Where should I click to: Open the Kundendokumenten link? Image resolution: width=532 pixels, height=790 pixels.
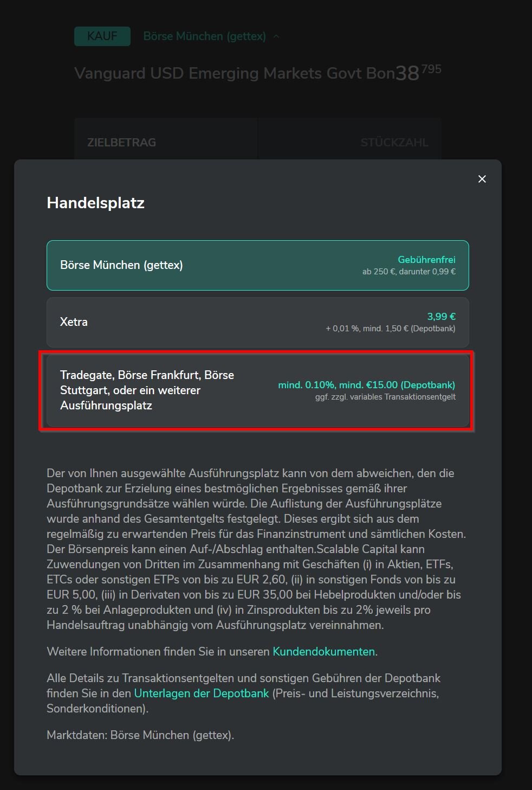[x=323, y=652]
